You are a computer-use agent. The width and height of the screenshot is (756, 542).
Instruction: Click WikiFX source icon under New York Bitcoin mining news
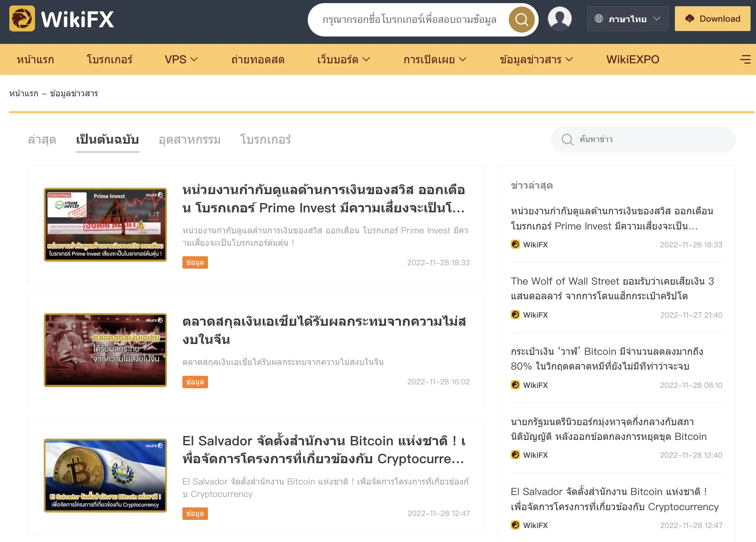click(515, 455)
